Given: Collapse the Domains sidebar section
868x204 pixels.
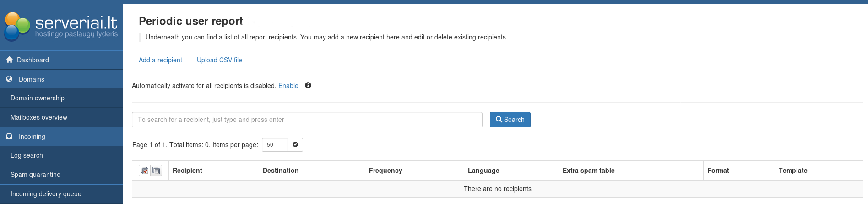Looking at the screenshot, I should (31, 79).
